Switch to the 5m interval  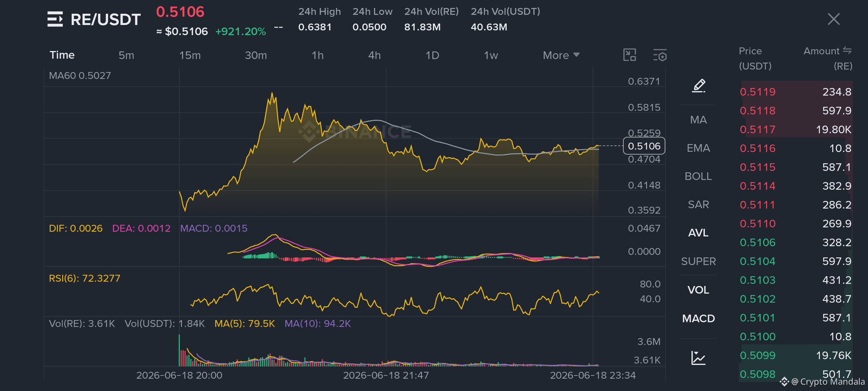click(126, 55)
